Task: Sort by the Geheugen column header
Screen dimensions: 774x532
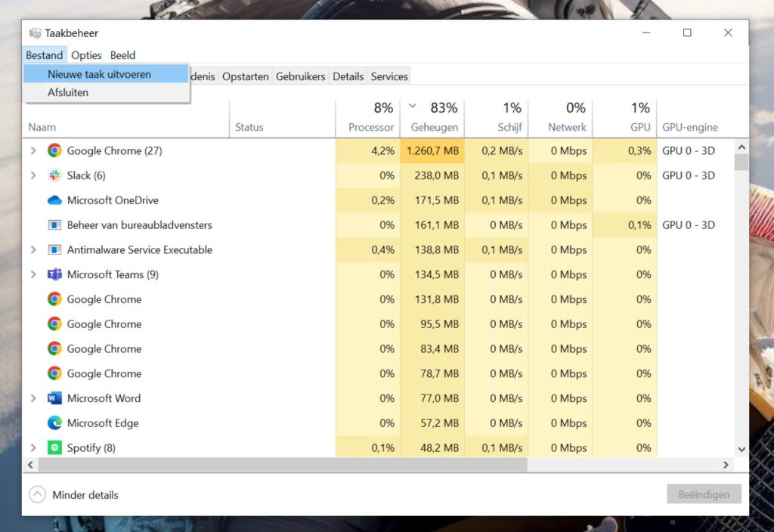Action: [434, 127]
